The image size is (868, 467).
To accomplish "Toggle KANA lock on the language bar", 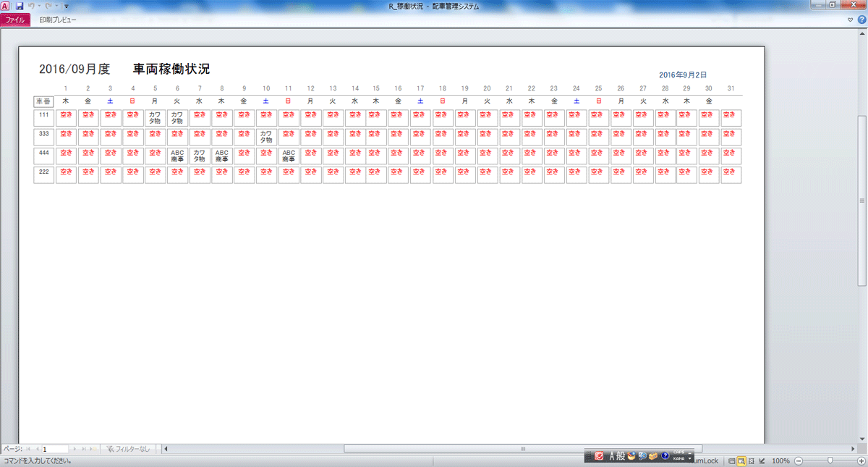I will tap(679, 459).
